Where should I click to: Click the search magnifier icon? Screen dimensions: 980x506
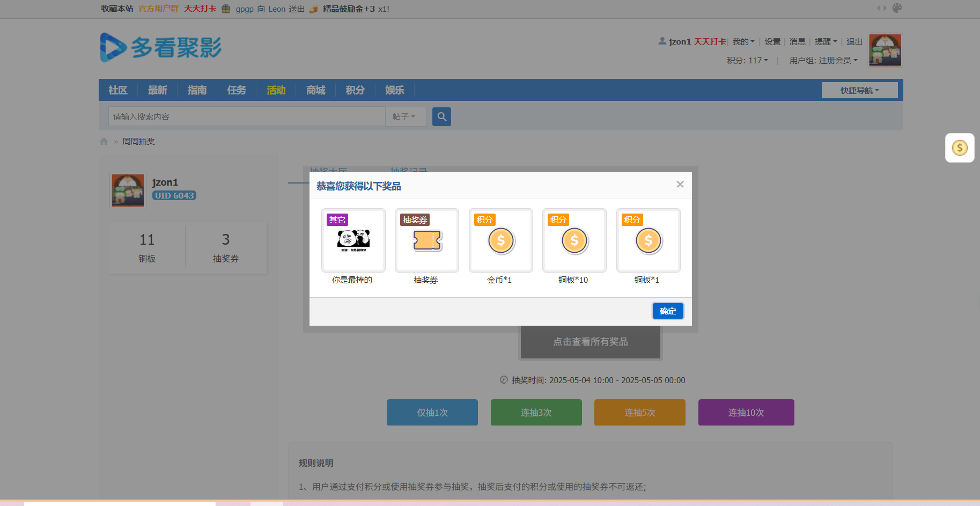(x=441, y=116)
